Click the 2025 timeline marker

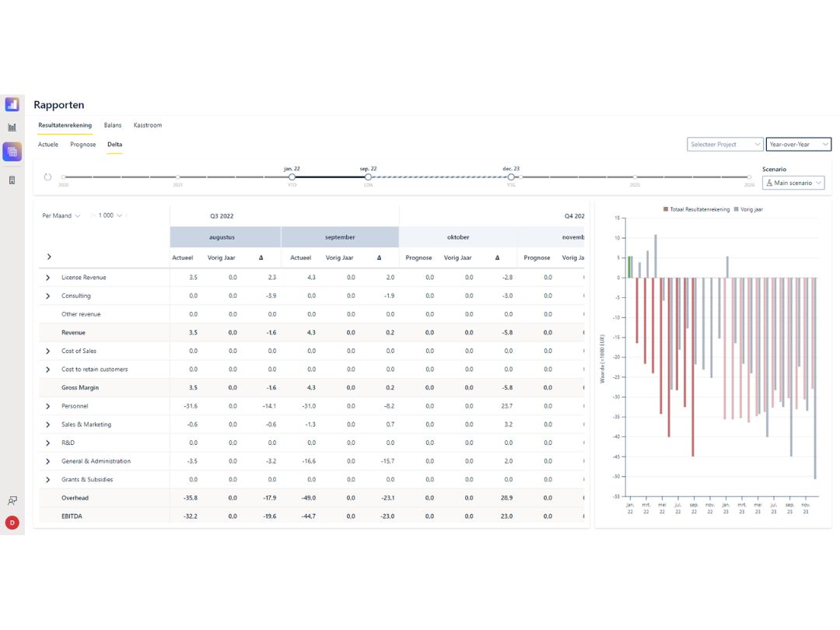coord(635,177)
